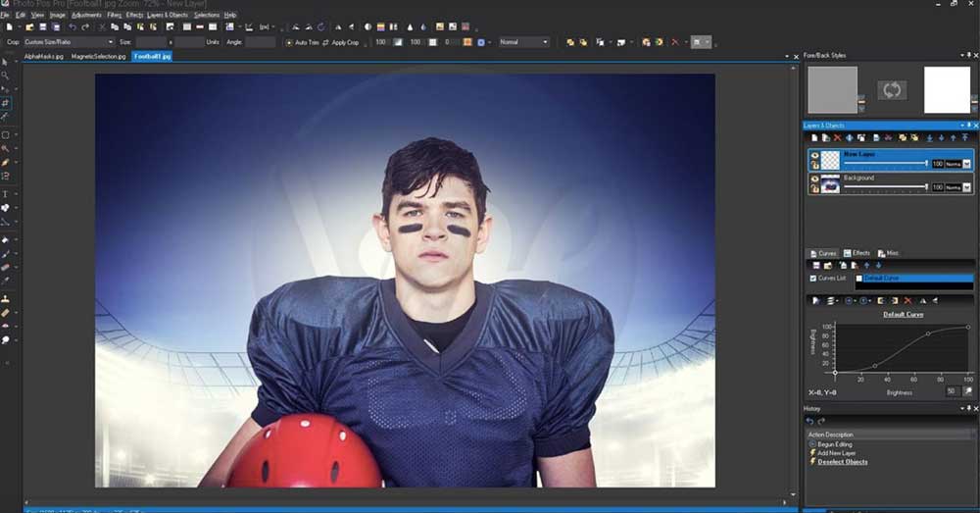
Task: Hide the New Layer visibility eye
Action: pyautogui.click(x=814, y=154)
